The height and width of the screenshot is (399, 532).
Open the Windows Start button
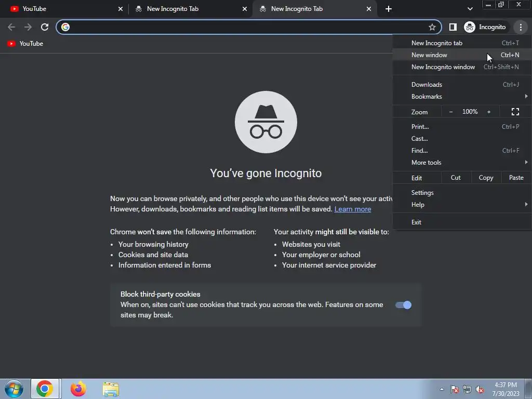pos(14,389)
